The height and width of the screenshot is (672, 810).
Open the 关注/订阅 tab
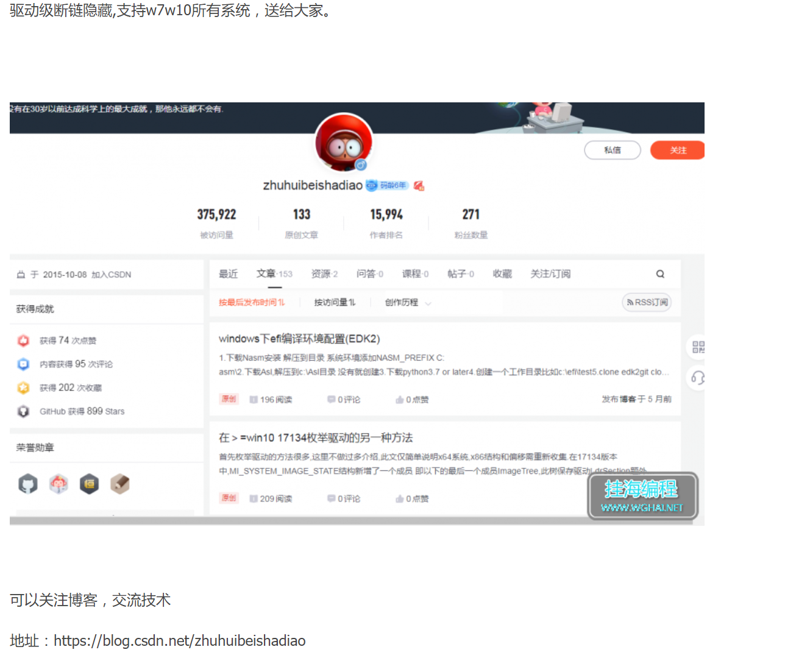click(550, 274)
